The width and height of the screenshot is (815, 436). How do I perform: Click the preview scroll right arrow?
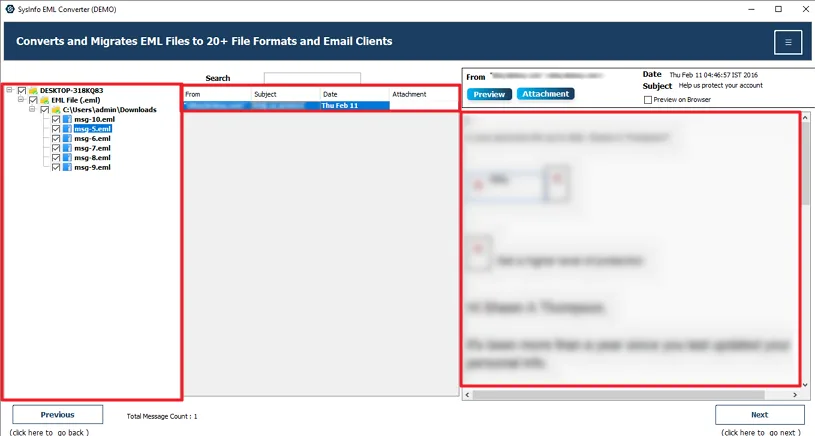795,395
